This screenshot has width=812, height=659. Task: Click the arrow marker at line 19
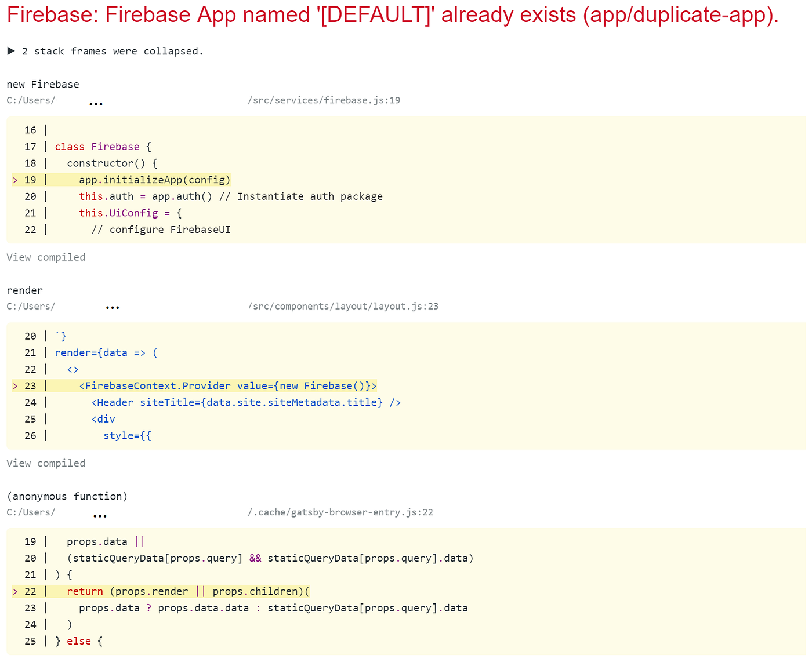click(x=14, y=180)
